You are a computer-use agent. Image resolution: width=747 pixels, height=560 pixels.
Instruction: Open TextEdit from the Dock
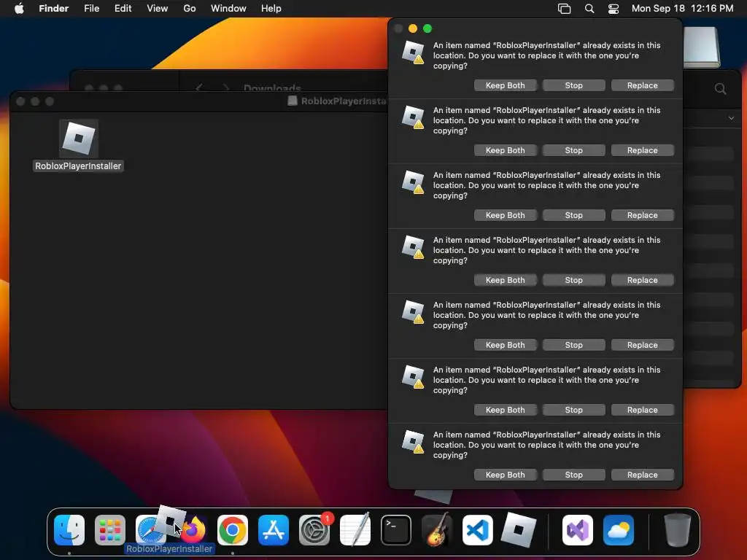coord(355,529)
